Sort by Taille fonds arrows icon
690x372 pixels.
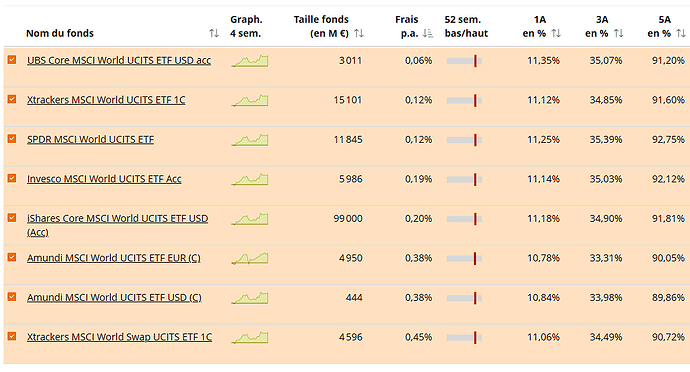tap(359, 33)
